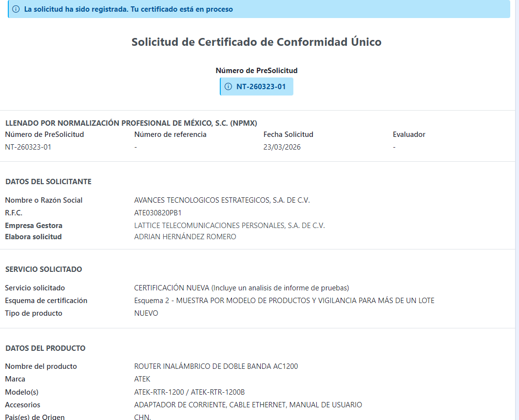
Task: Click the Empresa Gestora value LATTICE TELECOMUNICACIONES
Action: 229,226
